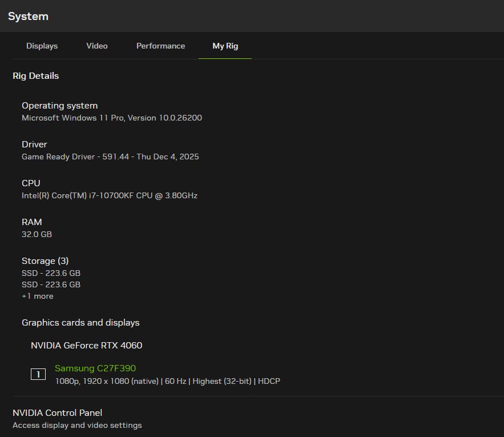Select 'Intel(R) Core(TM) i7-10700KF CPU' text
The height and width of the screenshot is (437, 504).
point(87,196)
